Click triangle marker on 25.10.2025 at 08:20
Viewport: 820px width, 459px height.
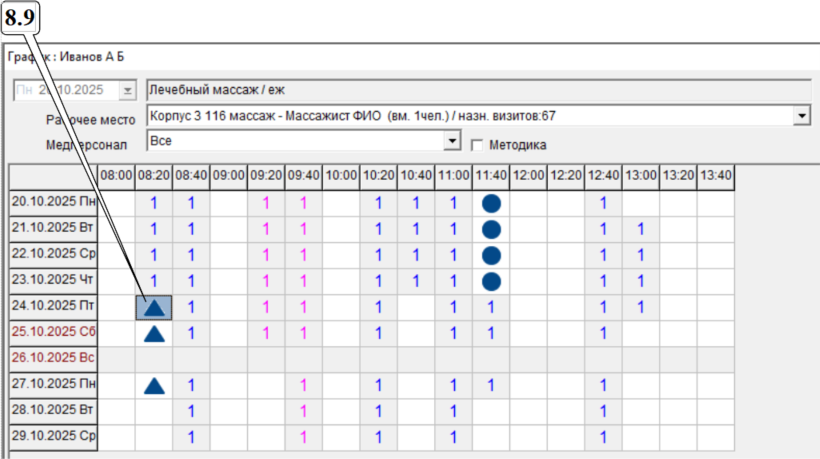(x=154, y=333)
